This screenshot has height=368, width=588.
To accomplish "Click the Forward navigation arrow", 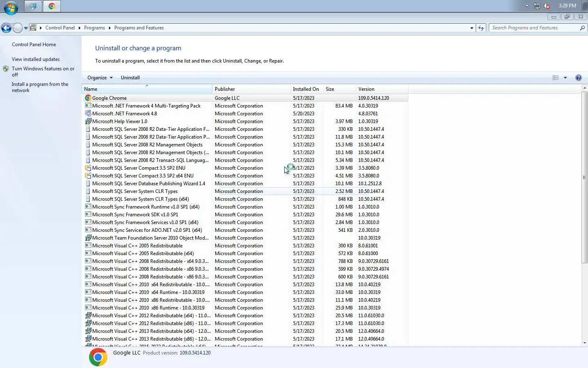I will 18,28.
